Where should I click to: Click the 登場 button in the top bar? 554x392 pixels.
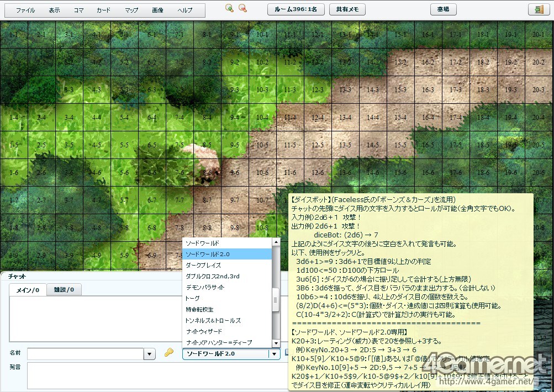(444, 9)
